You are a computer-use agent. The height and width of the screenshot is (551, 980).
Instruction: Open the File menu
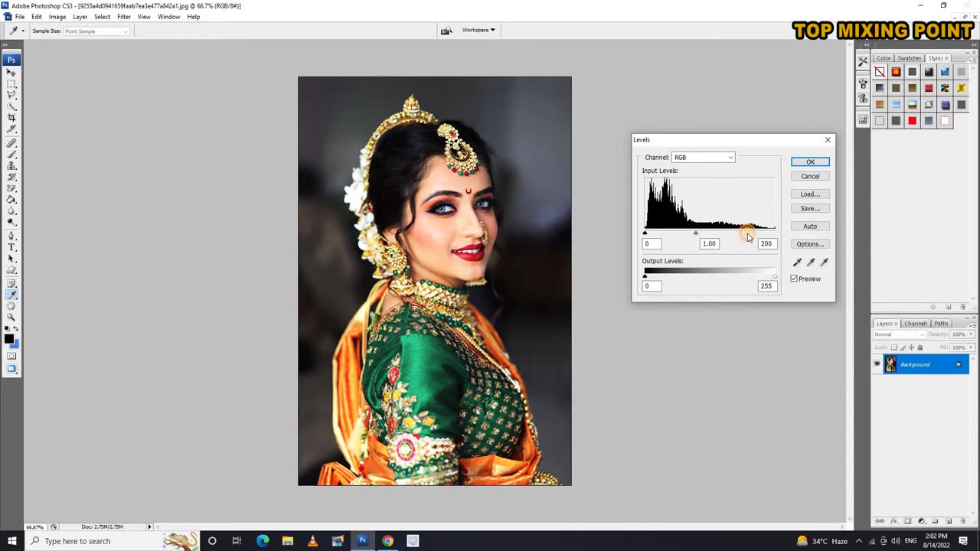pyautogui.click(x=20, y=17)
